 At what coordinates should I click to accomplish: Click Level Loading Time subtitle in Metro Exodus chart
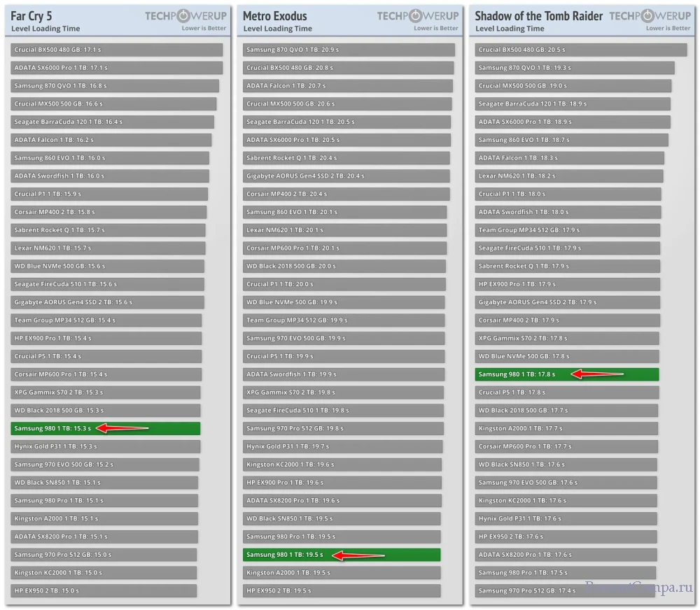(278, 29)
